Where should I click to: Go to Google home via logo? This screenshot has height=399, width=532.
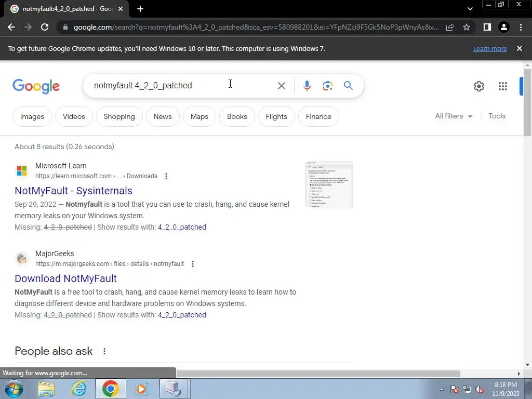36,86
